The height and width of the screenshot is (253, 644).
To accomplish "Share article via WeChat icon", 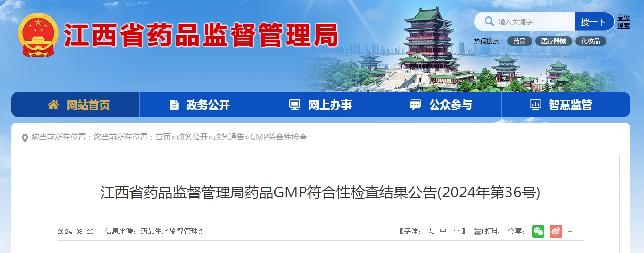I will (x=538, y=231).
